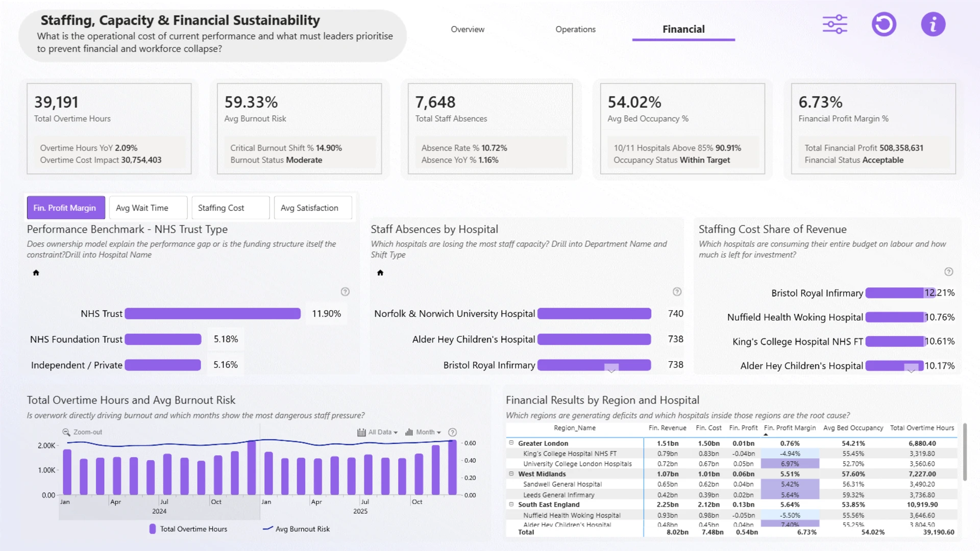Open the All Data dropdown

pos(378,432)
